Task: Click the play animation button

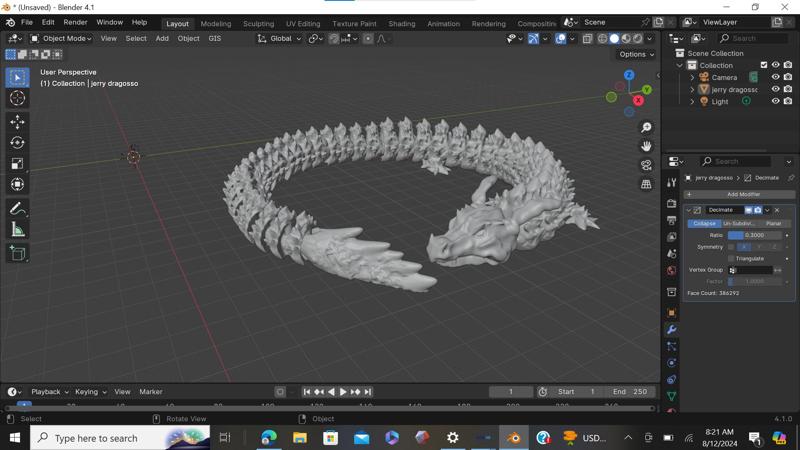Action: [x=343, y=392]
